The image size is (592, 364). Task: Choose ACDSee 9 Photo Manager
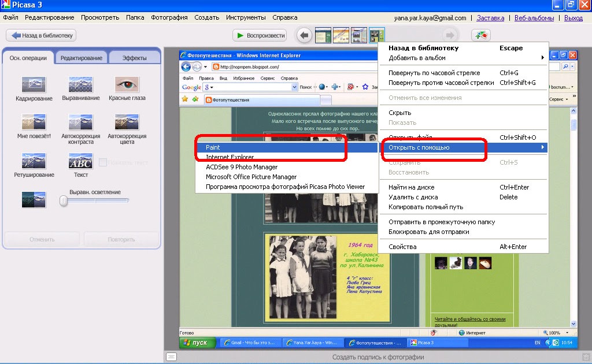(x=287, y=167)
